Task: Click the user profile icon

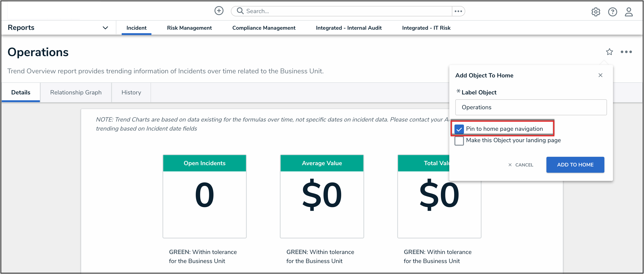Action: (x=628, y=12)
